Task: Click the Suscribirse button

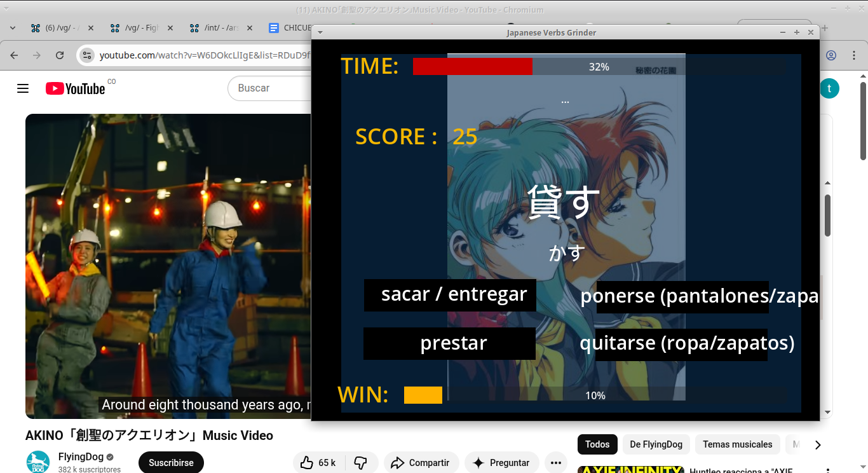Action: tap(171, 463)
